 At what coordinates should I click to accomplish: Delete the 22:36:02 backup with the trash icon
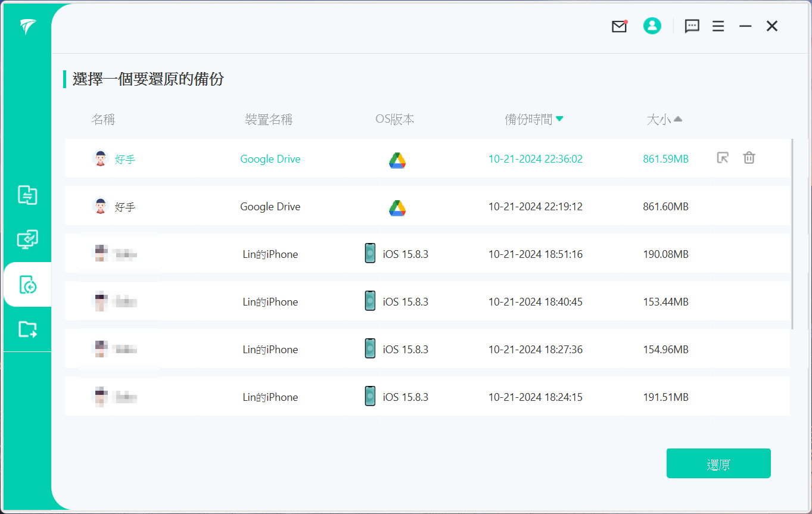[749, 158]
